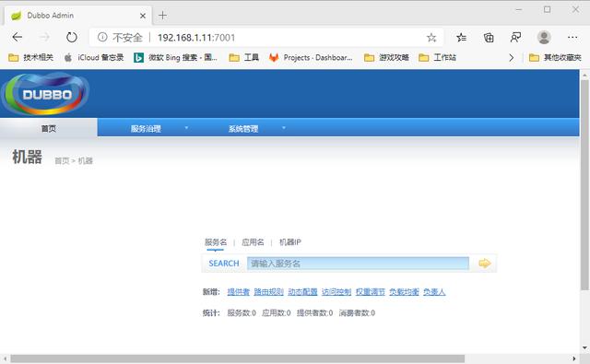590x364 pixels.
Task: Open the iCloud 备忘录 bookmark
Action: tap(94, 57)
